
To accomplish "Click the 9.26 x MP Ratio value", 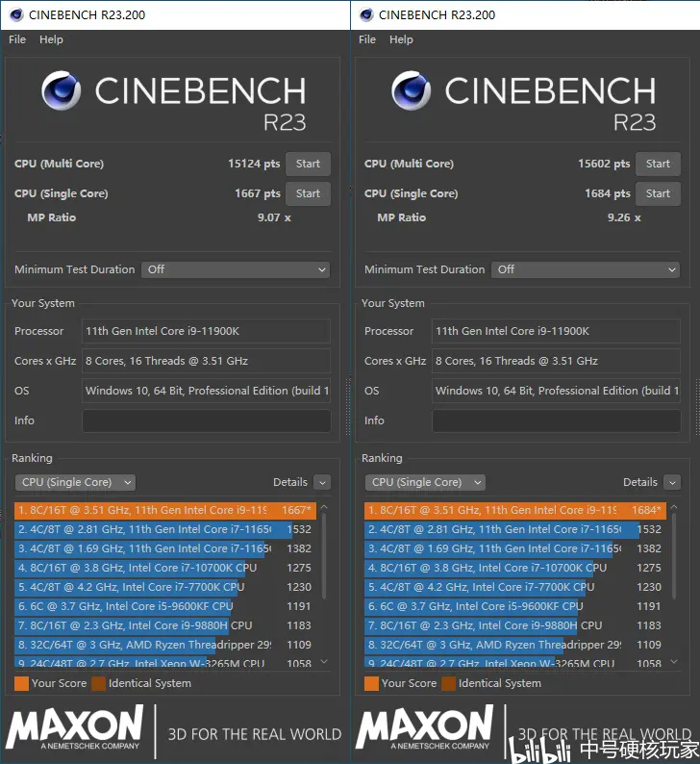I will (x=624, y=217).
